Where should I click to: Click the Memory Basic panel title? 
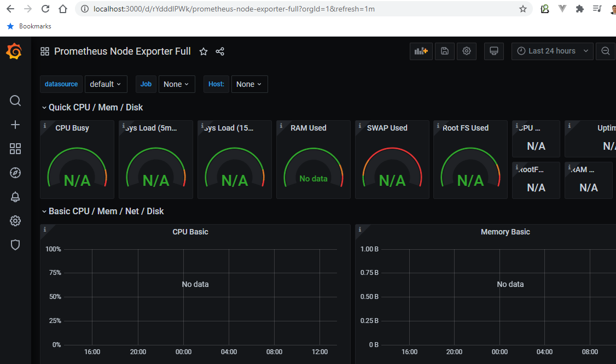505,232
